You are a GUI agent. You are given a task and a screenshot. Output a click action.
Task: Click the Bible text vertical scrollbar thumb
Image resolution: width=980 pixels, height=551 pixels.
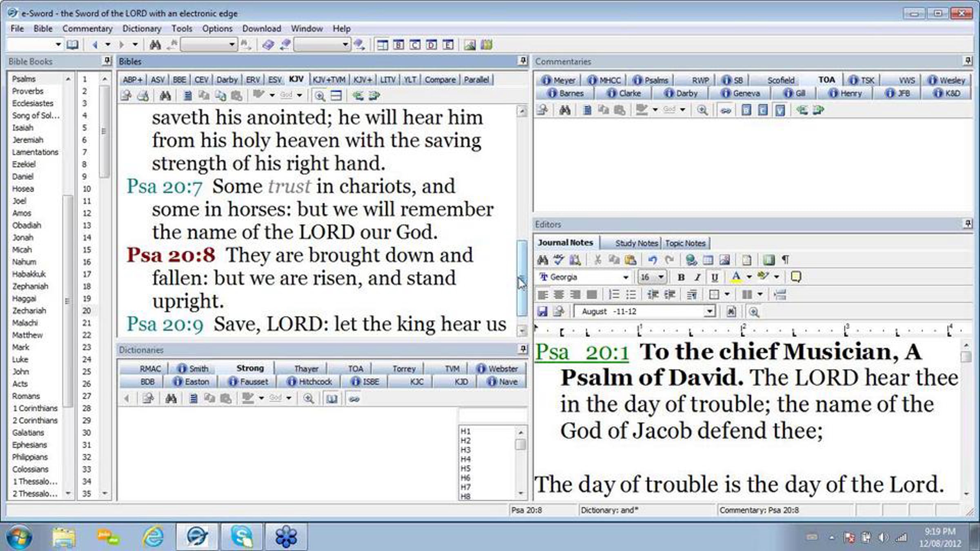coord(521,278)
